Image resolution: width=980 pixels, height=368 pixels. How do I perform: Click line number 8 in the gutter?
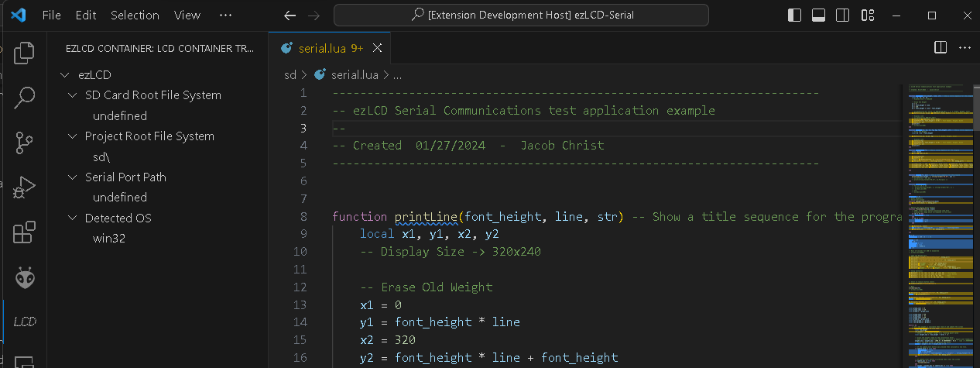click(303, 217)
